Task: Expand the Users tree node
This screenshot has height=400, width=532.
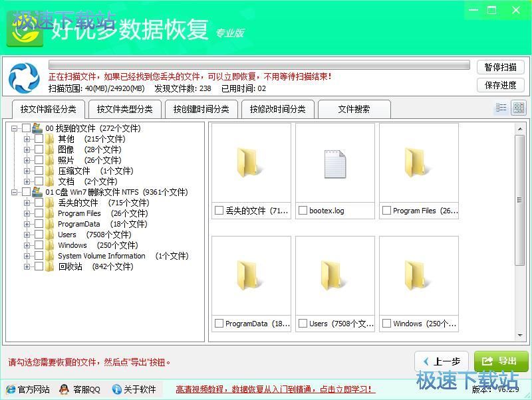Action: (x=27, y=235)
